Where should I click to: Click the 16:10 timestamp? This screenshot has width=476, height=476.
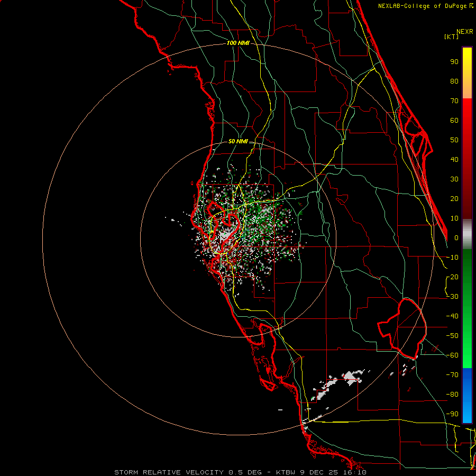click(355, 472)
